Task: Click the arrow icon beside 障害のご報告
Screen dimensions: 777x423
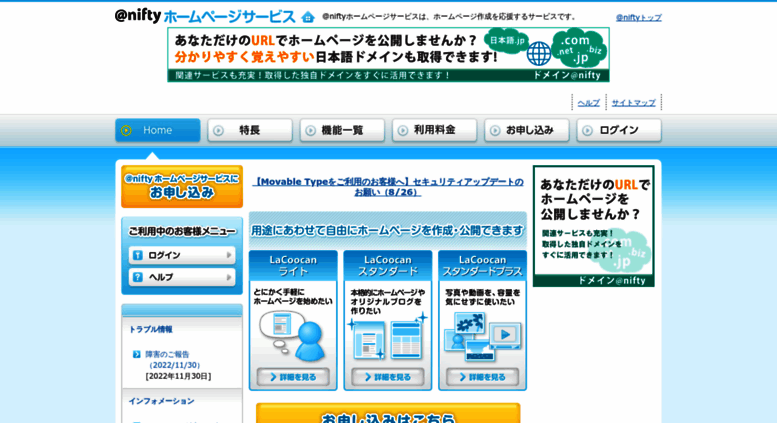Action: point(137,354)
